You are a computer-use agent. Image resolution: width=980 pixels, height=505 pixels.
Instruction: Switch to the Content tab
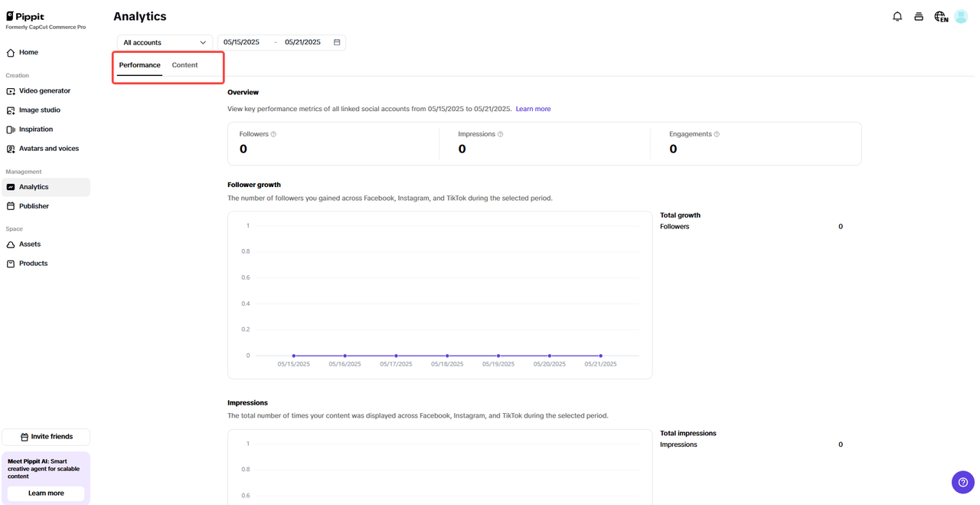(x=185, y=65)
